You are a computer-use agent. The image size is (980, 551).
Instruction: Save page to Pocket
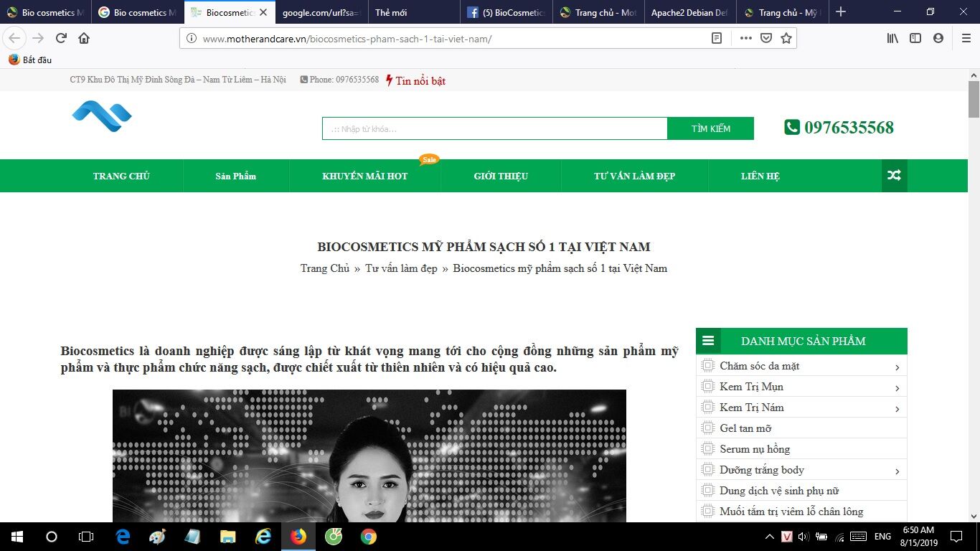point(766,39)
